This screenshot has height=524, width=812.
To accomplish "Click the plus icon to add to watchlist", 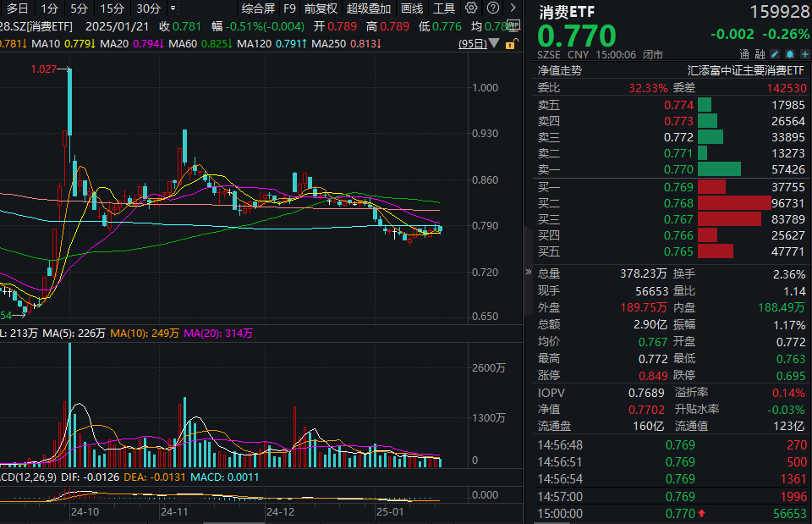I will [804, 52].
